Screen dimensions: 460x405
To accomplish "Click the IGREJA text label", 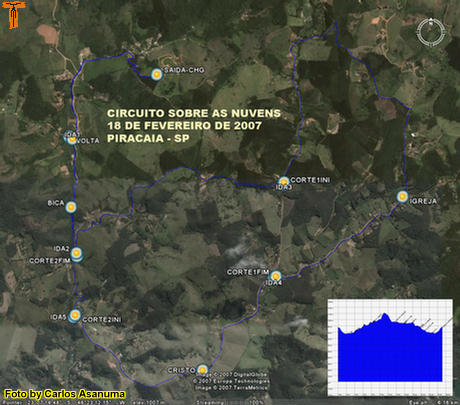I will coord(424,201).
